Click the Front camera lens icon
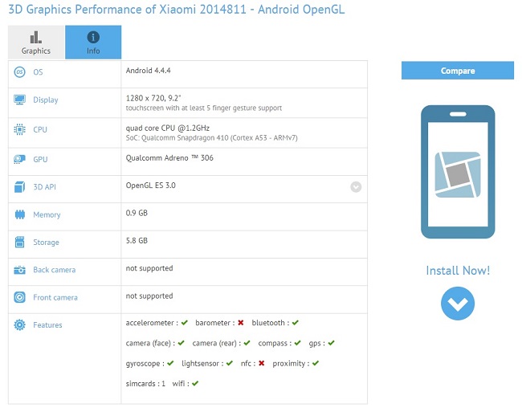522x420 pixels. 19,297
